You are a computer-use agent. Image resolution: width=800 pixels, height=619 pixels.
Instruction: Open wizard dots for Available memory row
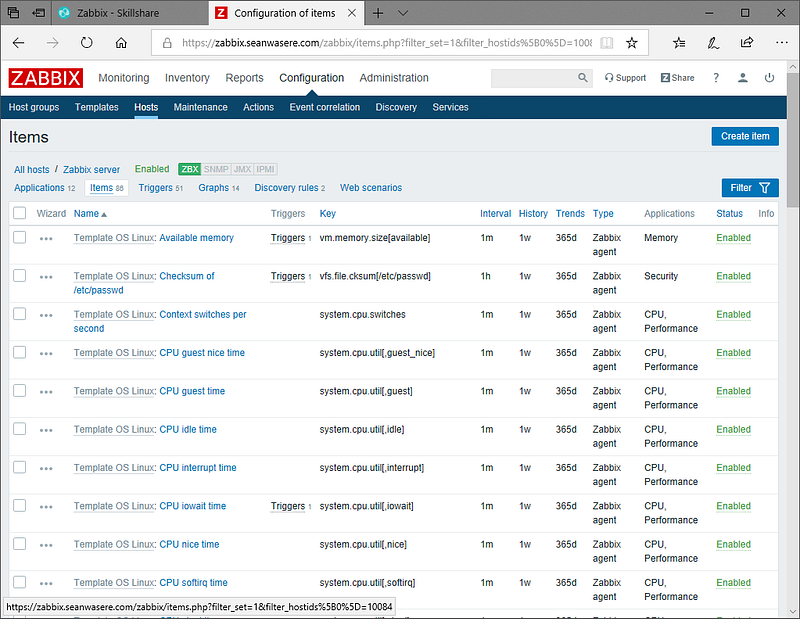coord(46,238)
